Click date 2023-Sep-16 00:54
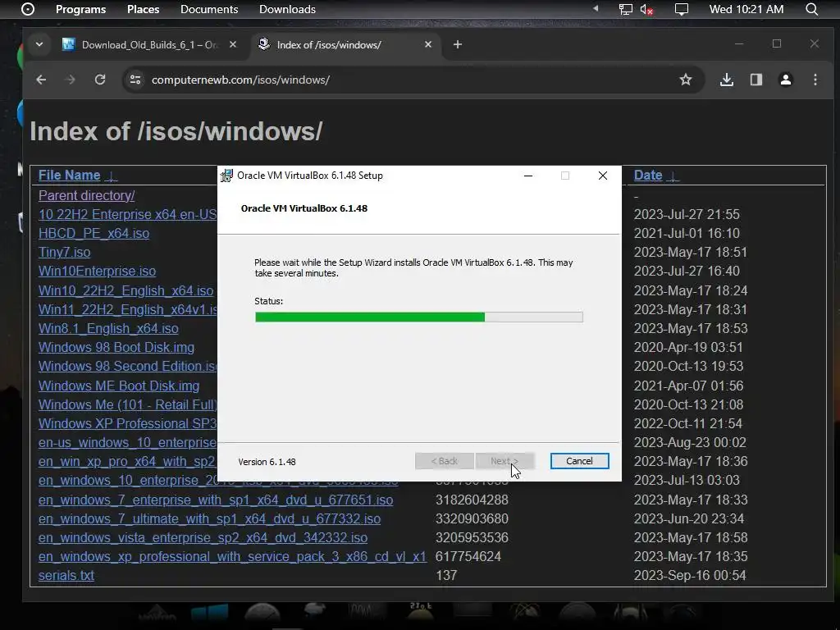 click(x=690, y=575)
